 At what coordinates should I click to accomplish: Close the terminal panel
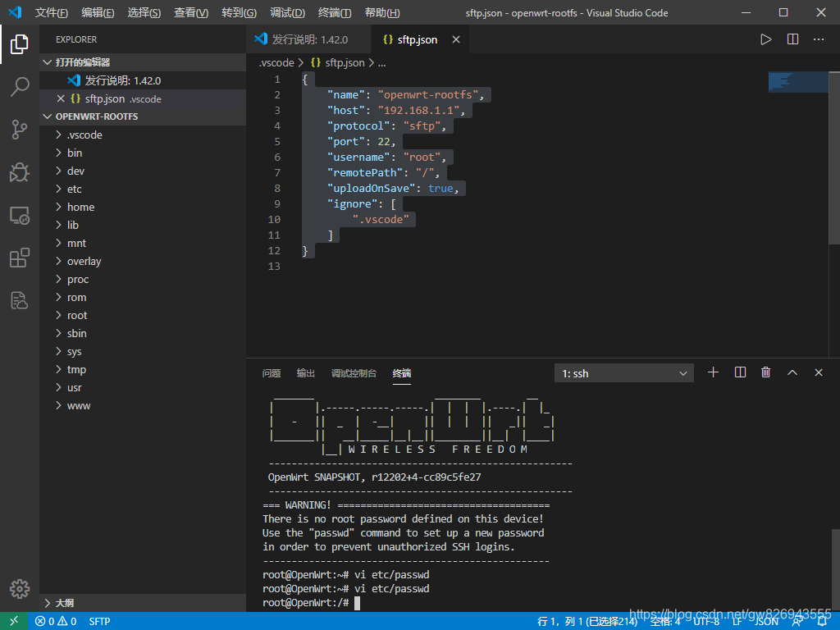[819, 372]
